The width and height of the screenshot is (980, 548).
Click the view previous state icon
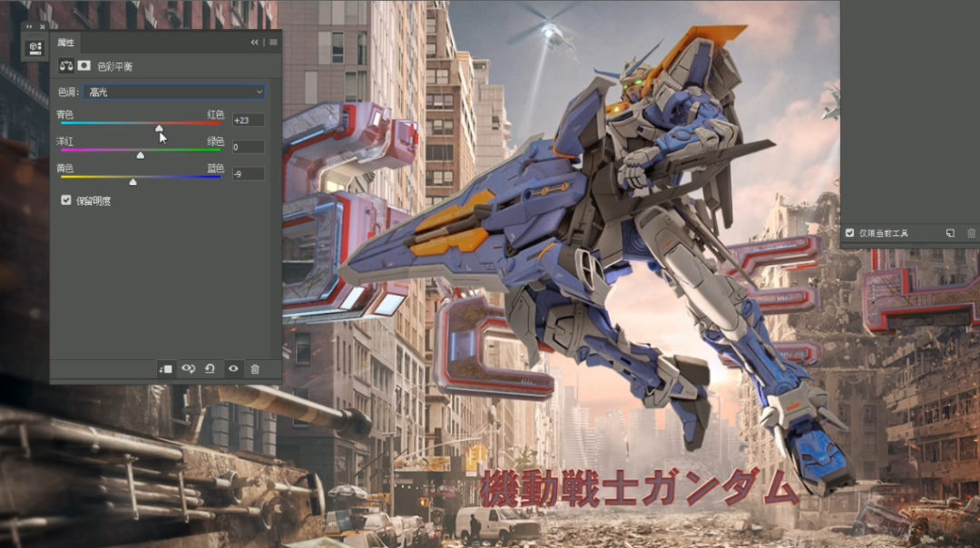click(x=188, y=368)
